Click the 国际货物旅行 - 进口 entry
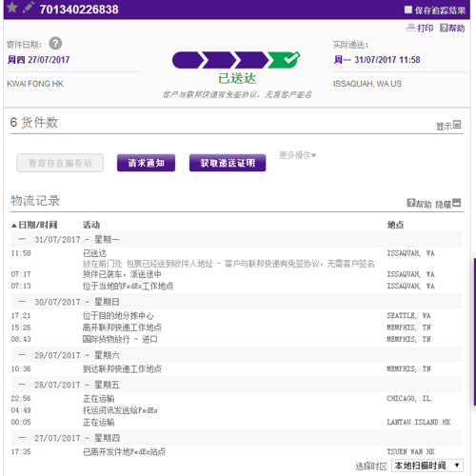 click(120, 339)
